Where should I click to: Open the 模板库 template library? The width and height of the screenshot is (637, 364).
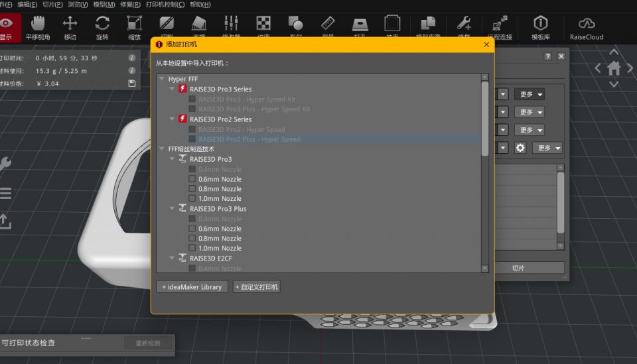pos(541,28)
